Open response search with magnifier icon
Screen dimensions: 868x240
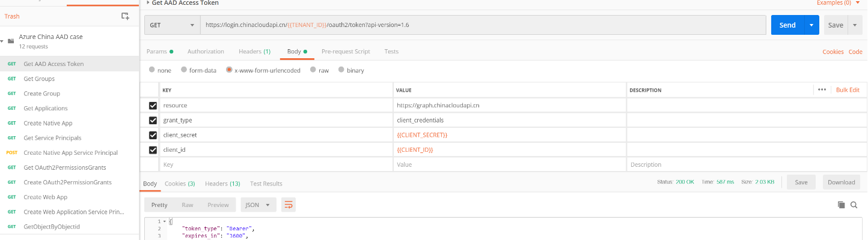tap(854, 205)
